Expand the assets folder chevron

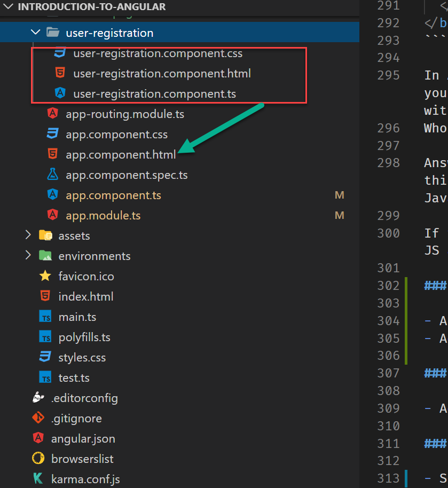(x=28, y=235)
